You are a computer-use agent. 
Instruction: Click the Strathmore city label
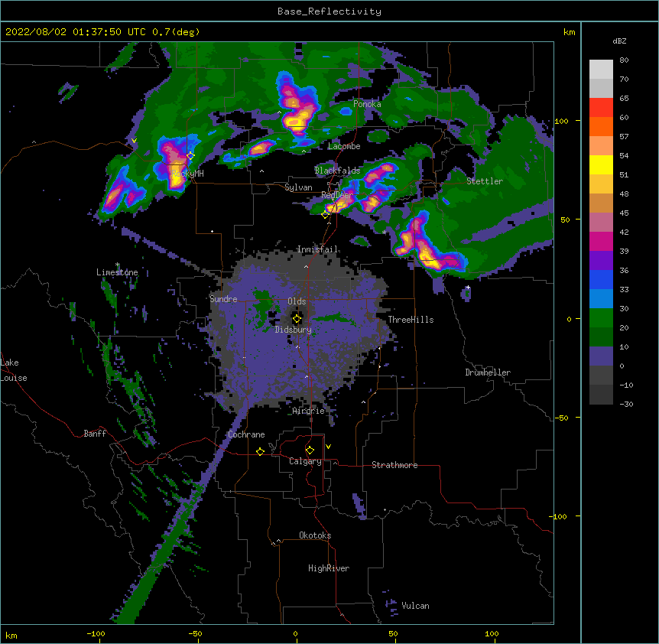click(x=394, y=465)
